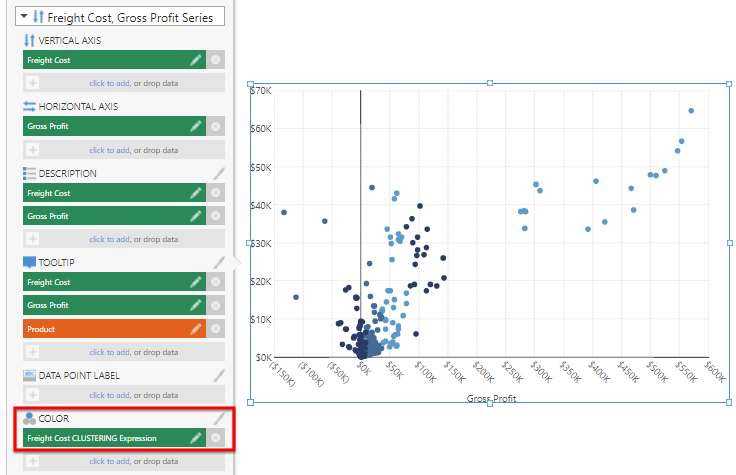
Task: Edit Freight Cost field under Vertical Axis
Action: click(x=197, y=60)
